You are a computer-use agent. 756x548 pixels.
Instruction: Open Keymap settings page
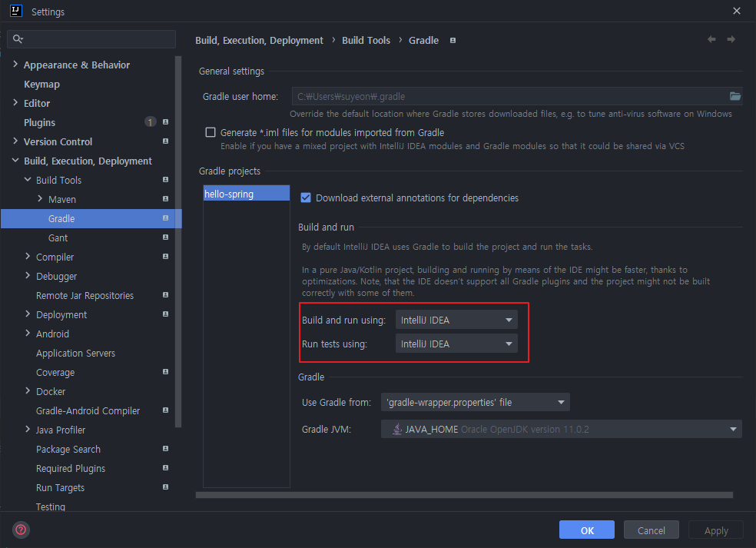pyautogui.click(x=42, y=84)
